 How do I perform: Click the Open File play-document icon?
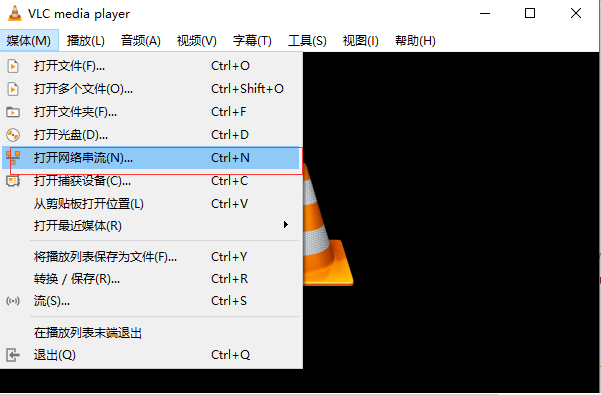pyautogui.click(x=13, y=66)
